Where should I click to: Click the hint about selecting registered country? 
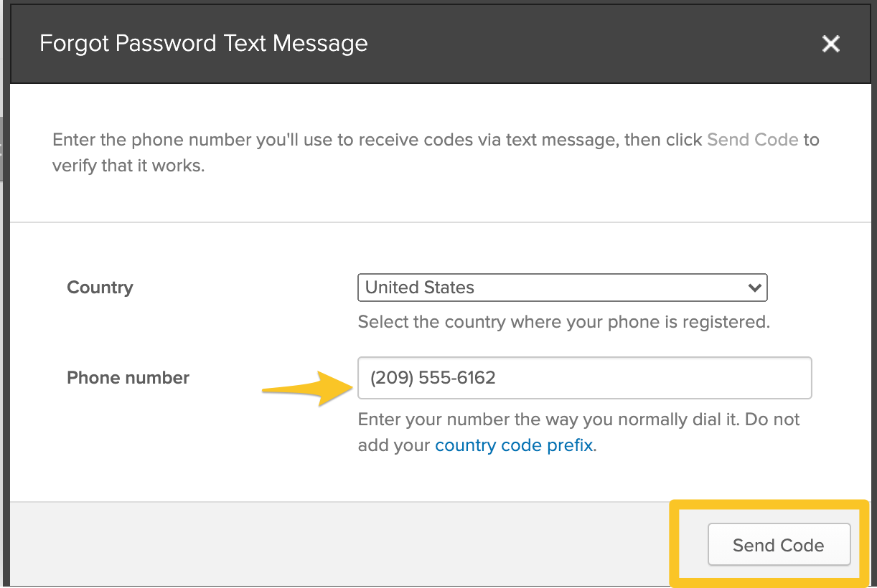pos(563,322)
